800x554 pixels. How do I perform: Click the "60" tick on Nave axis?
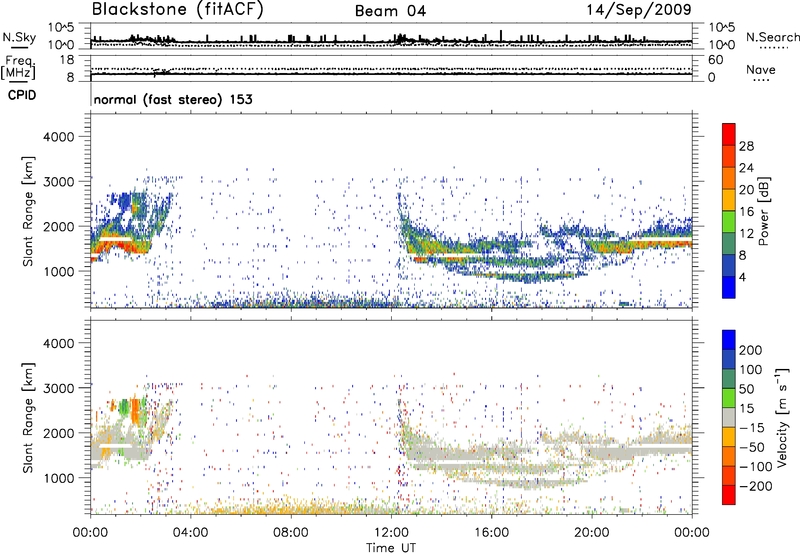(715, 60)
